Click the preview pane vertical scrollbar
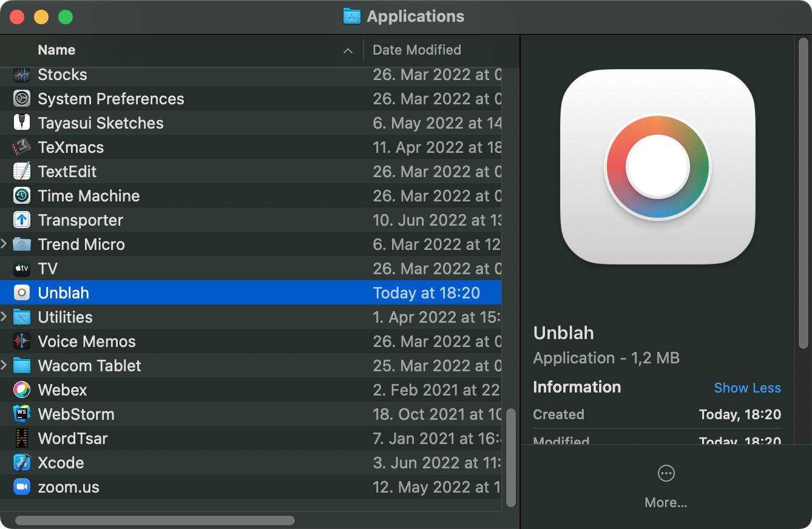 (804, 193)
